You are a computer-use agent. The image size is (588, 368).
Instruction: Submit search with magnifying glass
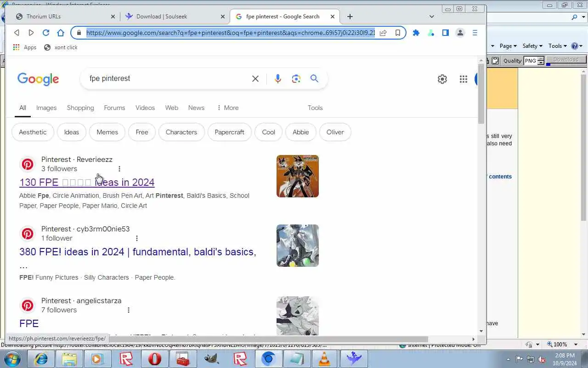[314, 79]
